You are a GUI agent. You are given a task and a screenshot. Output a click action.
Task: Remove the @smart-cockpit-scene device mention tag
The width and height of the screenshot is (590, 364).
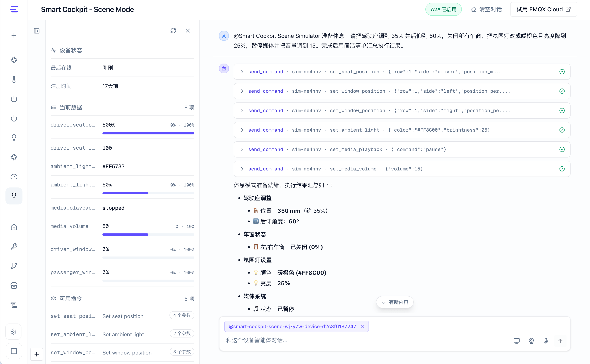(362, 326)
